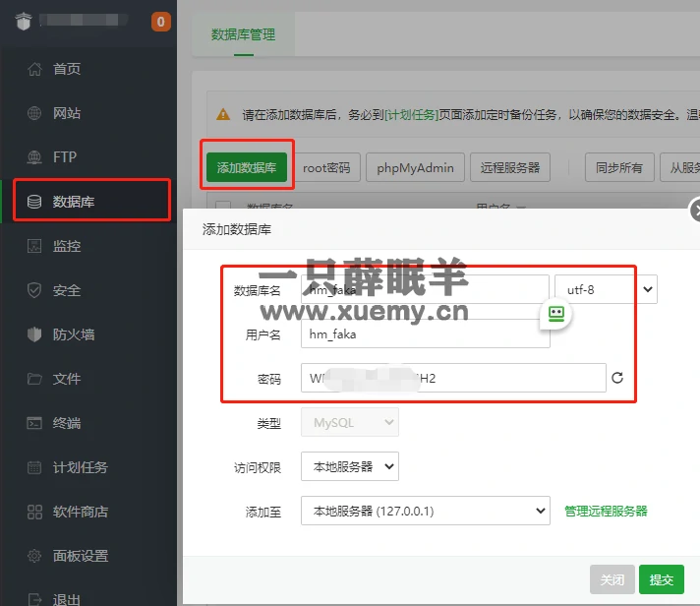Open phpMyAdmin button
This screenshot has height=606, width=700.
coord(415,167)
